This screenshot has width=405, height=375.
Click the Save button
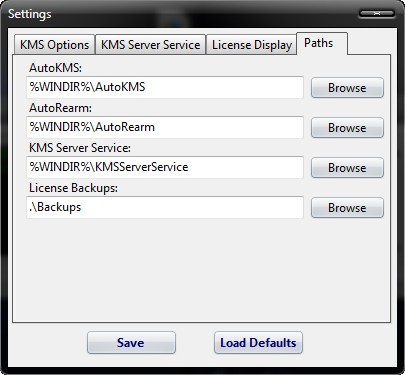131,343
